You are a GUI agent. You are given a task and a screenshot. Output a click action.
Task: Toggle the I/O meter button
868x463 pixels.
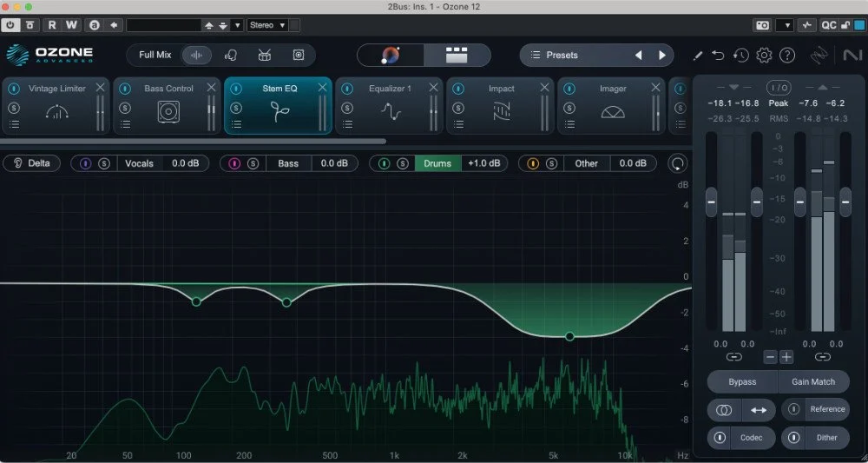coord(779,88)
